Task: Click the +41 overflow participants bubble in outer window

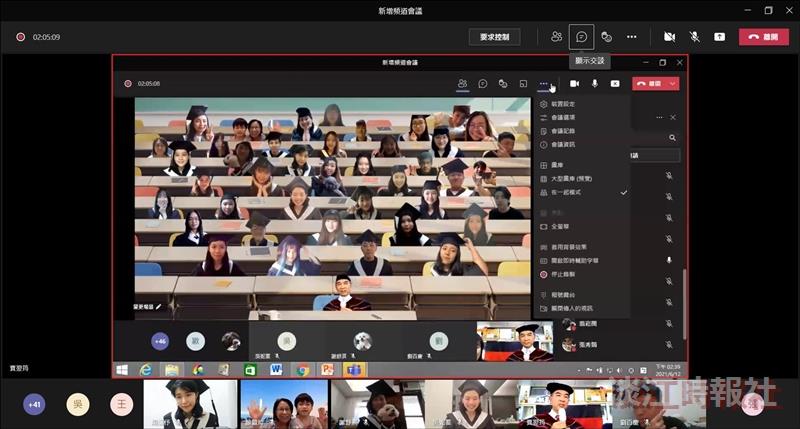Action: (34, 405)
